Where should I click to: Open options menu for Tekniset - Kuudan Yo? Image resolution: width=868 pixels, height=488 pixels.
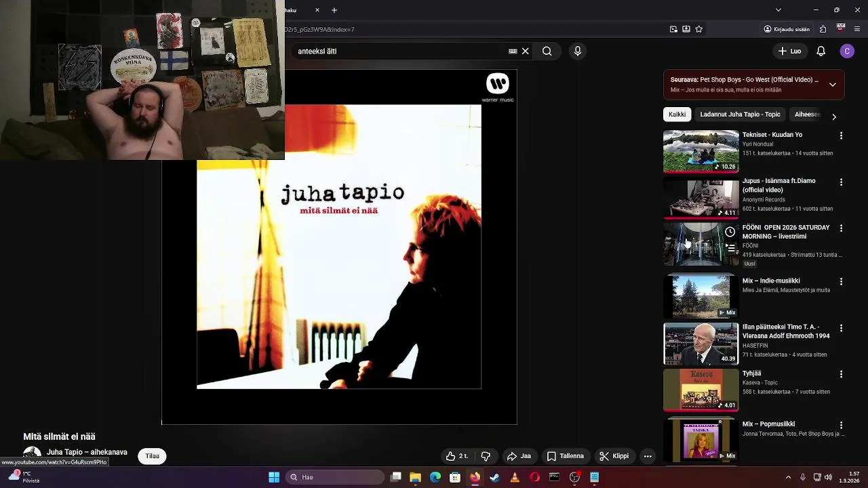pyautogui.click(x=841, y=136)
